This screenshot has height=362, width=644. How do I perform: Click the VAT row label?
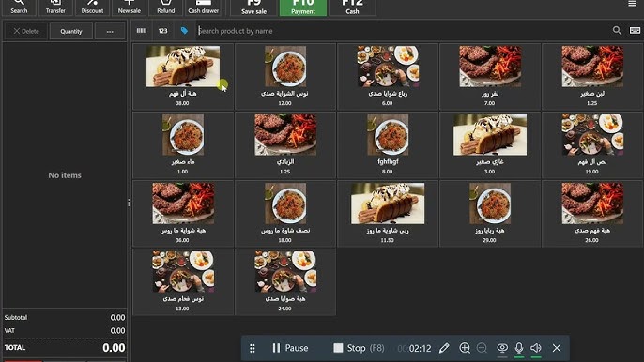9,330
